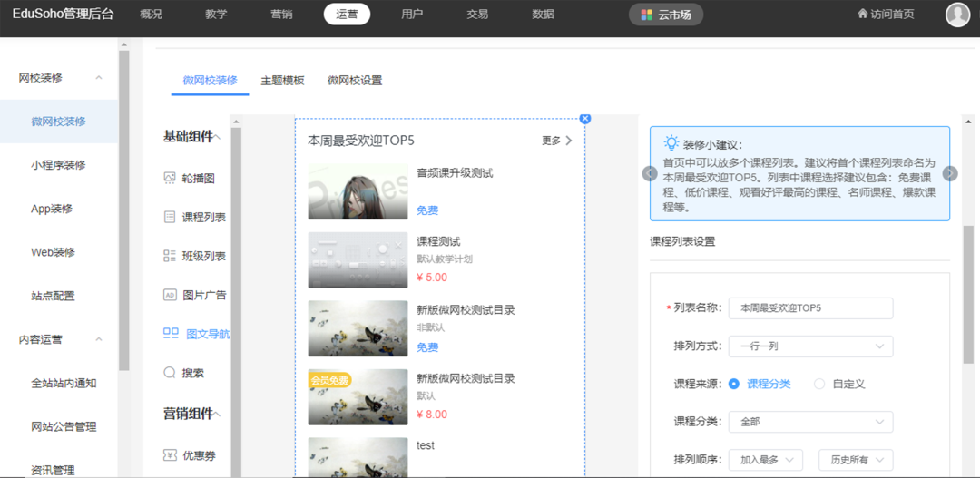Show previous decoration tip with left arrow
This screenshot has height=478, width=980.
click(x=650, y=174)
